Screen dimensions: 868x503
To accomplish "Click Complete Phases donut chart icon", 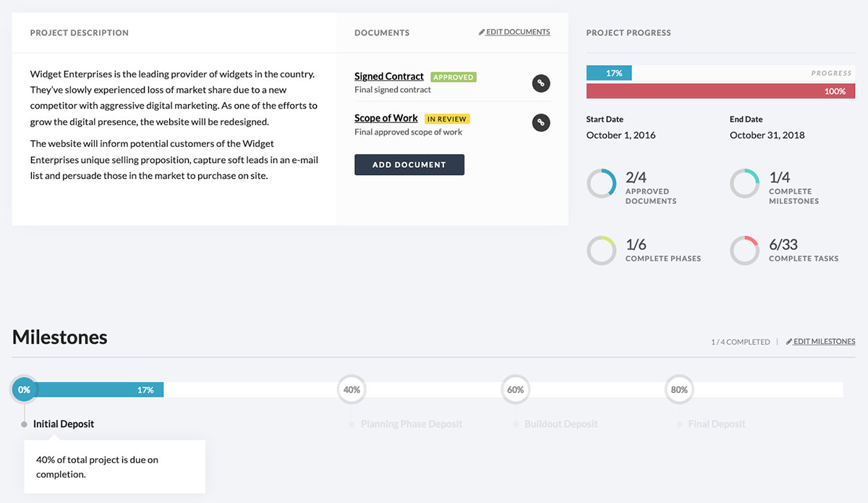I will pos(601,250).
